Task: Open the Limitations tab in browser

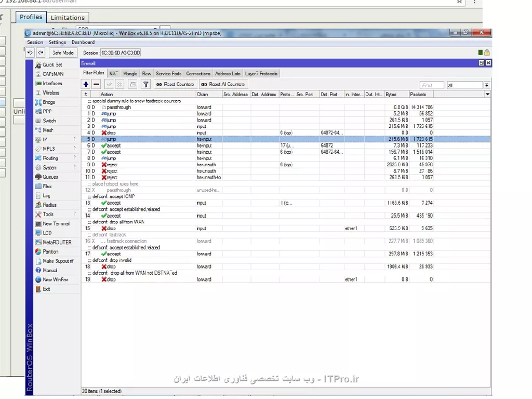Action: coord(68,18)
